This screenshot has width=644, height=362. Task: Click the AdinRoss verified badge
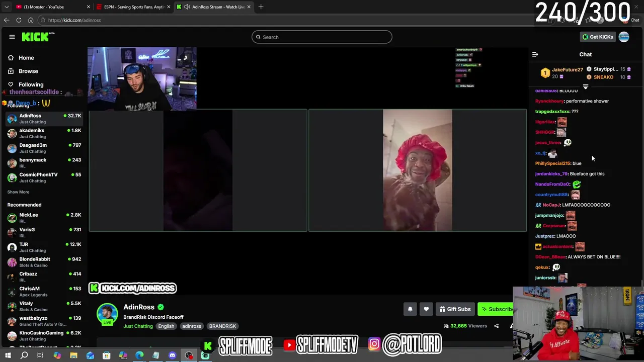(160, 307)
